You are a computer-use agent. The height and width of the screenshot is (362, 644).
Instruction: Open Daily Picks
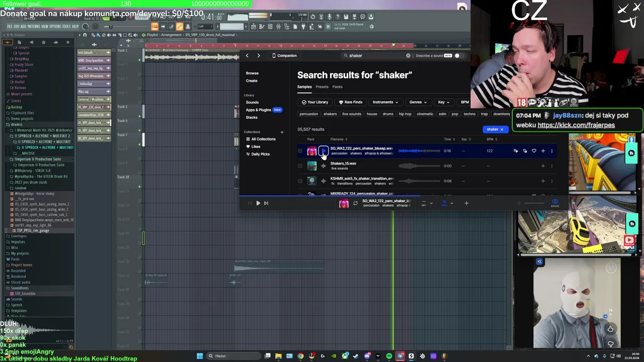(x=258, y=154)
